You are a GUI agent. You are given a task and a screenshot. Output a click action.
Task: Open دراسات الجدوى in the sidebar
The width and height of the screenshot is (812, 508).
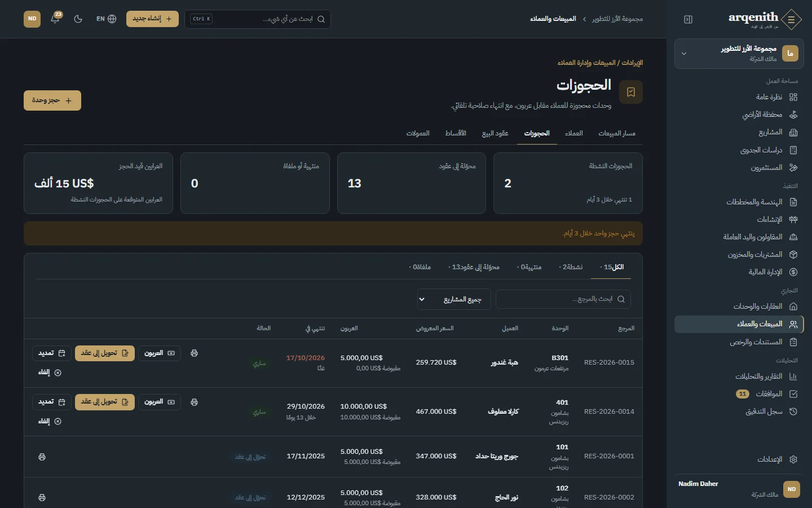(x=739, y=150)
